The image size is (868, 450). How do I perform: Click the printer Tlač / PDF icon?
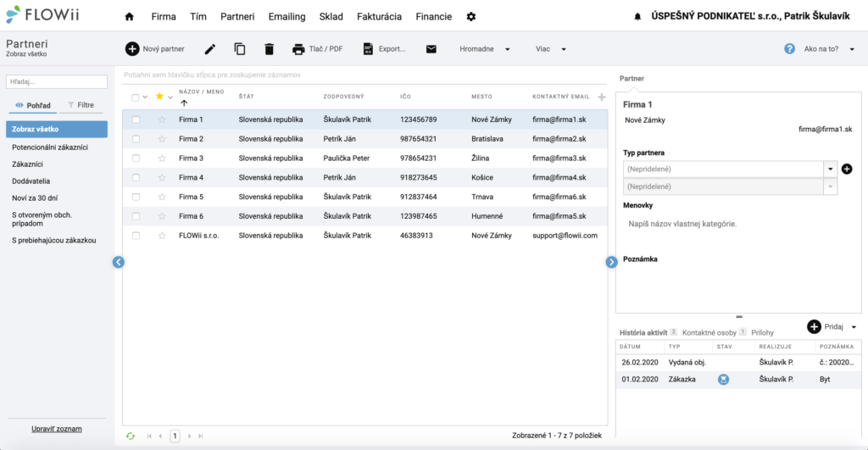tap(298, 49)
